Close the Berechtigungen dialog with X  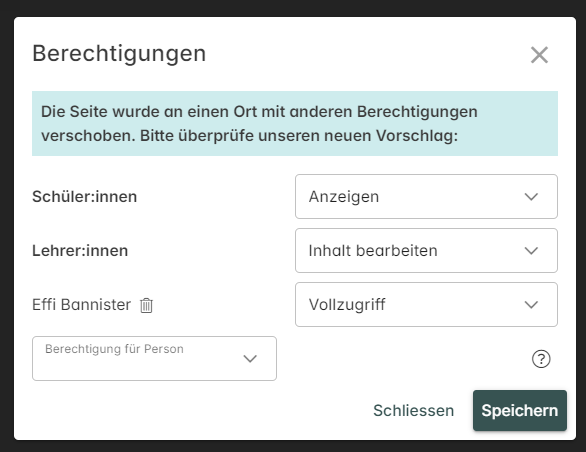point(539,55)
